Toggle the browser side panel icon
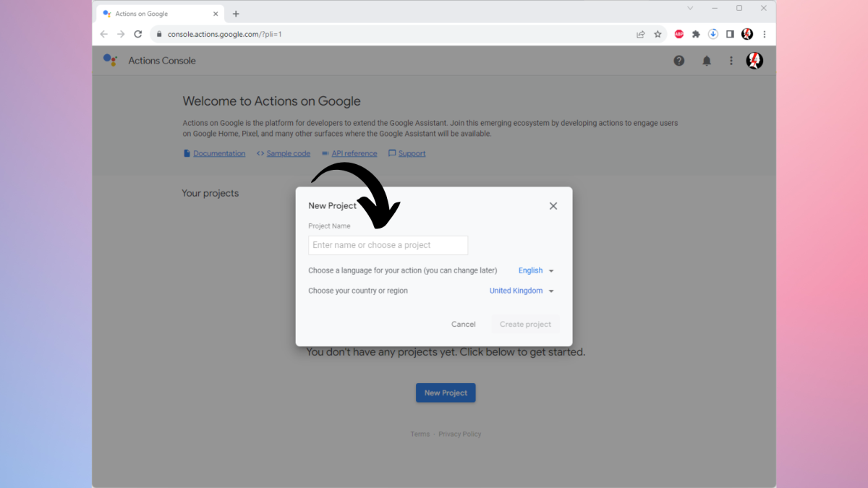The image size is (868, 488). coord(730,34)
